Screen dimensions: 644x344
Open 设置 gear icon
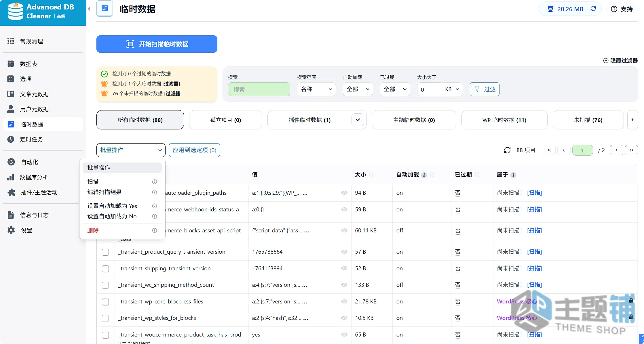(11, 230)
